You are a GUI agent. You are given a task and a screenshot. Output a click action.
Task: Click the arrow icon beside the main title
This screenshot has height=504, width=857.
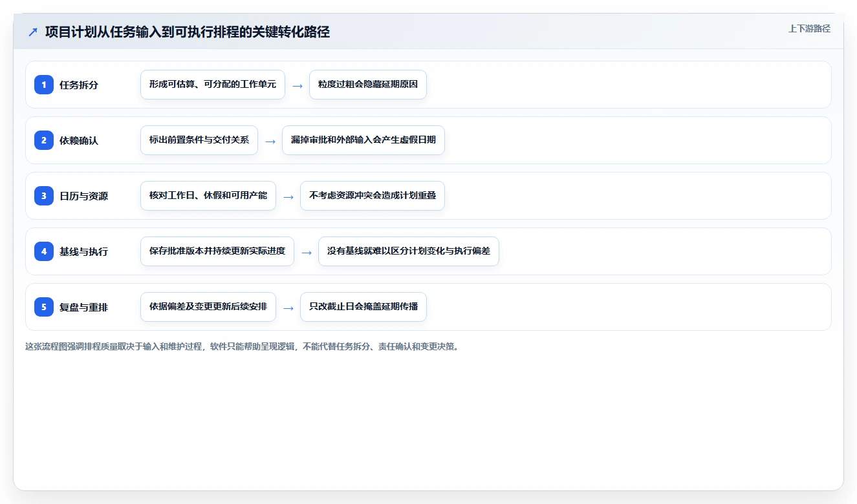33,32
